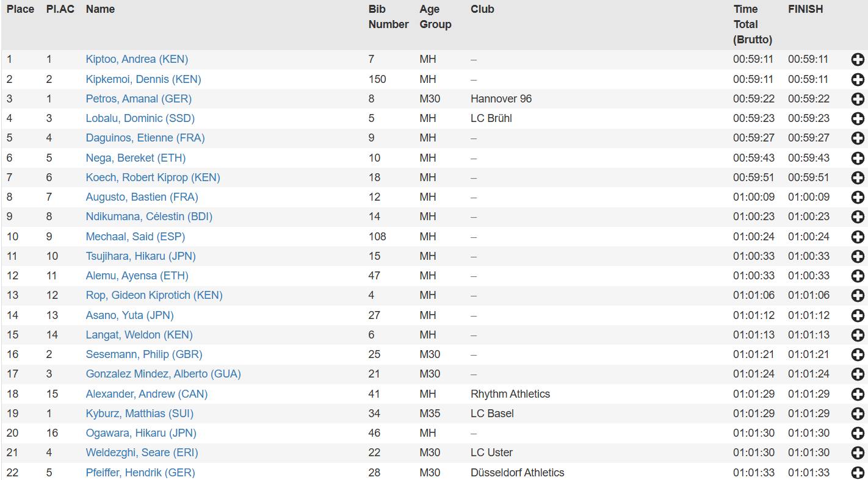Screen dimensions: 868x480
Task: Click plus icon for Koech, Robert Kiprop
Action: click(x=857, y=177)
